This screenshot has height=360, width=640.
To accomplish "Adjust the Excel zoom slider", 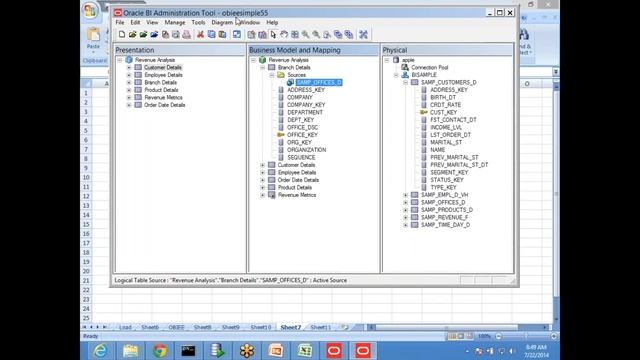I will (526, 336).
